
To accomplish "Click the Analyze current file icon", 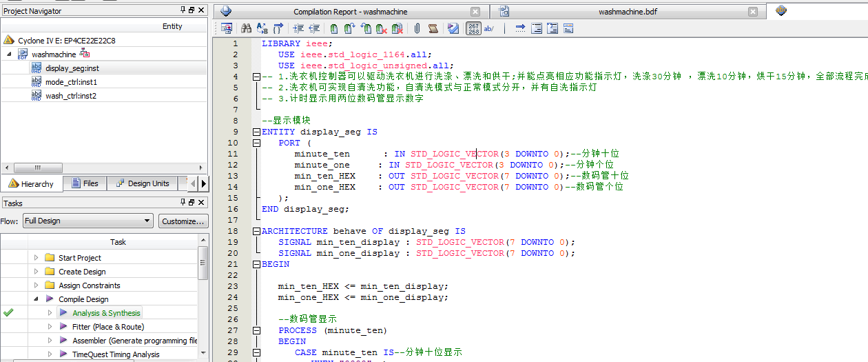I will pyautogui.click(x=453, y=28).
